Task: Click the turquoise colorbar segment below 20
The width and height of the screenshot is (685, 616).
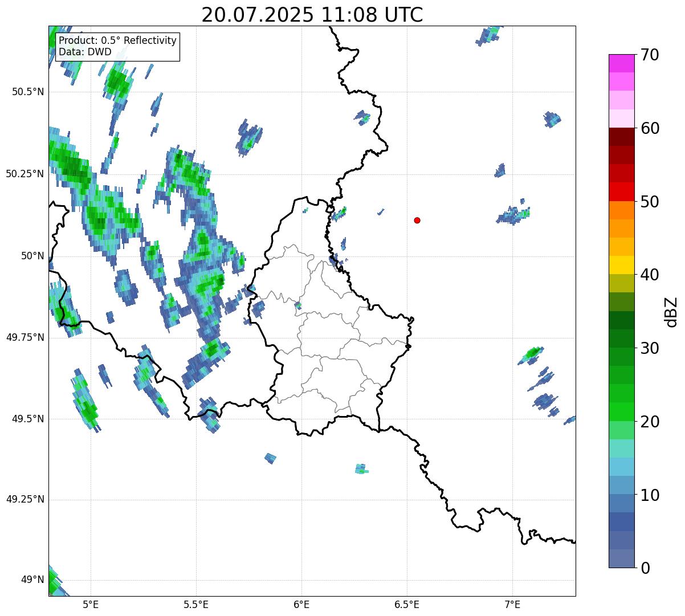Action: (621, 448)
